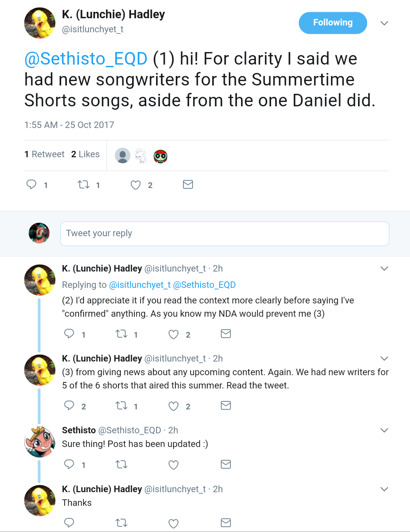Open the chevron menu next to Following button
The width and height of the screenshot is (410, 532).
pos(384,23)
